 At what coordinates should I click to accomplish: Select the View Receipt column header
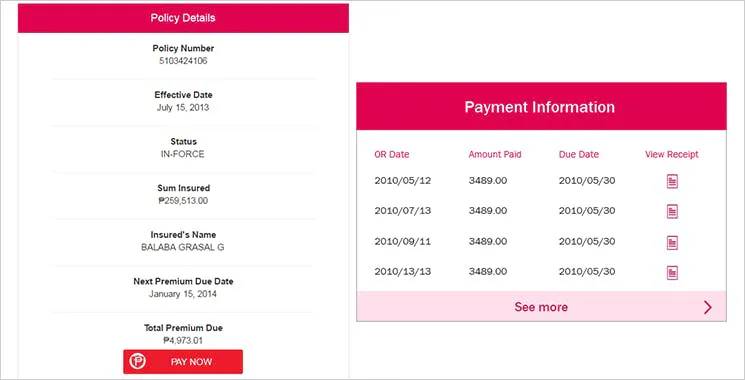pos(672,154)
